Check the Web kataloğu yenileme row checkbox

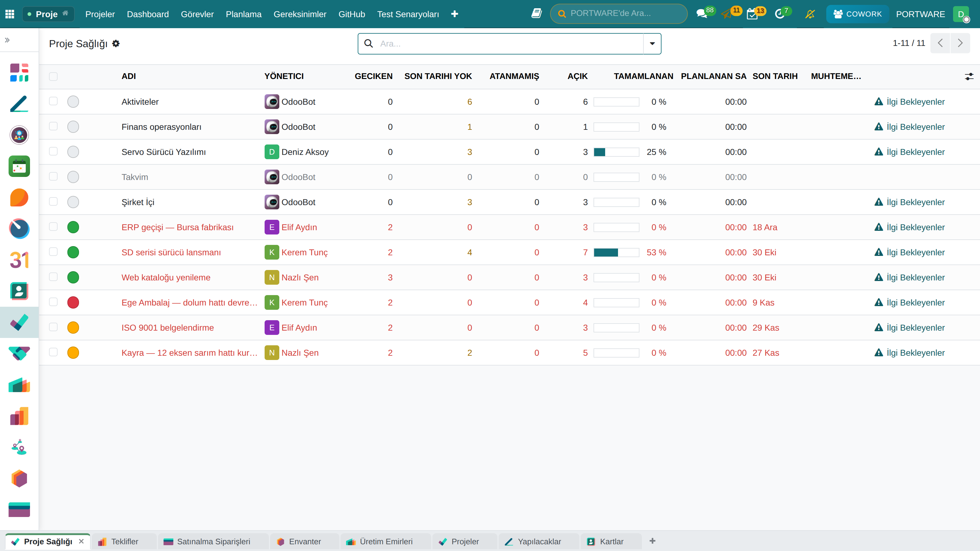click(x=53, y=277)
